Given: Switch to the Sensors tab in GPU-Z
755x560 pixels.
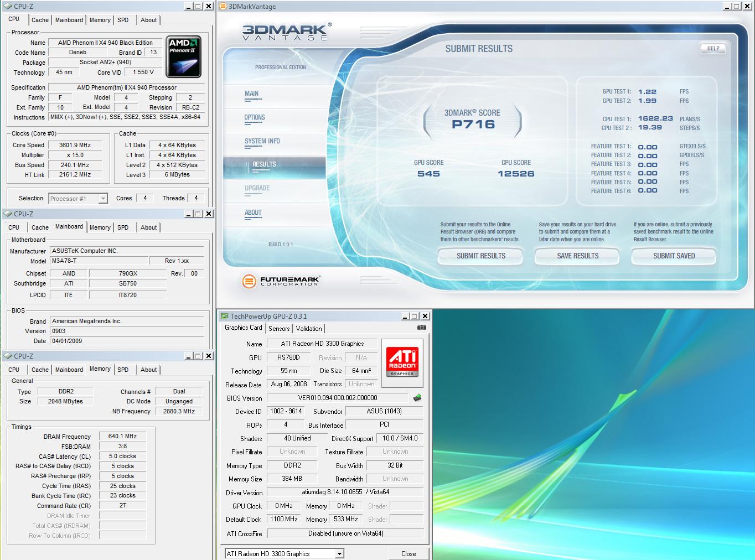Looking at the screenshot, I should tap(279, 329).
